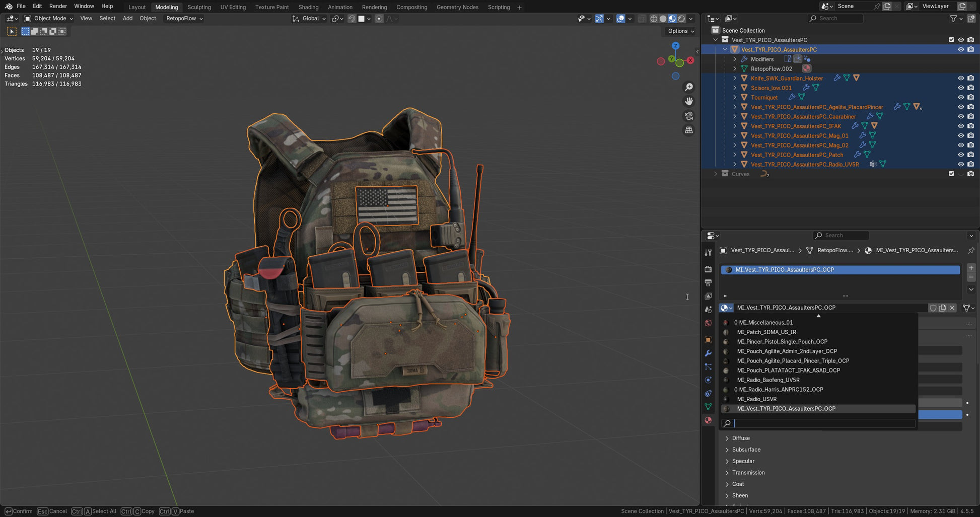Toggle camera view icon in viewport
980x517 pixels.
click(688, 116)
